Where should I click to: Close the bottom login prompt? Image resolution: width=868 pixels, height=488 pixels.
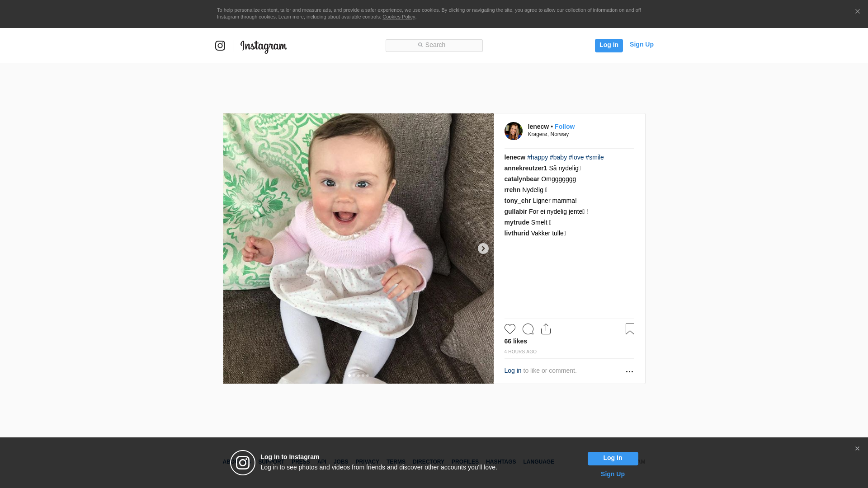(x=857, y=449)
